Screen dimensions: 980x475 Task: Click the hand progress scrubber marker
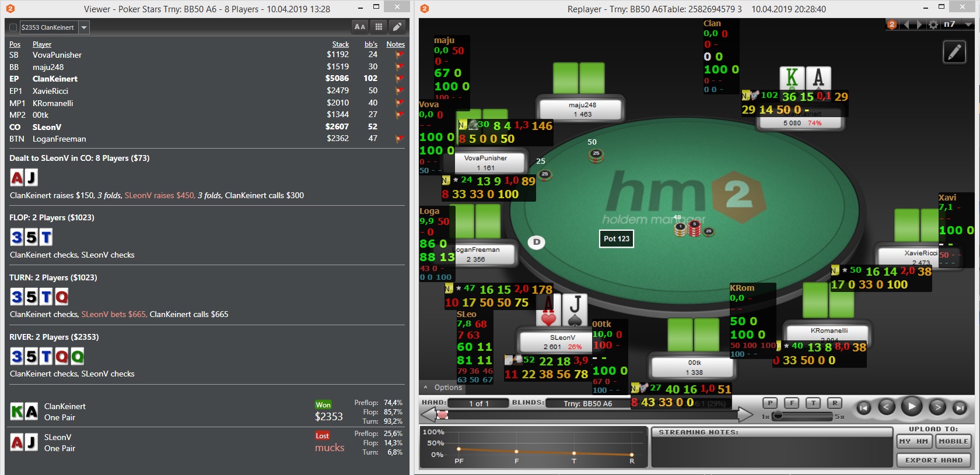(443, 415)
